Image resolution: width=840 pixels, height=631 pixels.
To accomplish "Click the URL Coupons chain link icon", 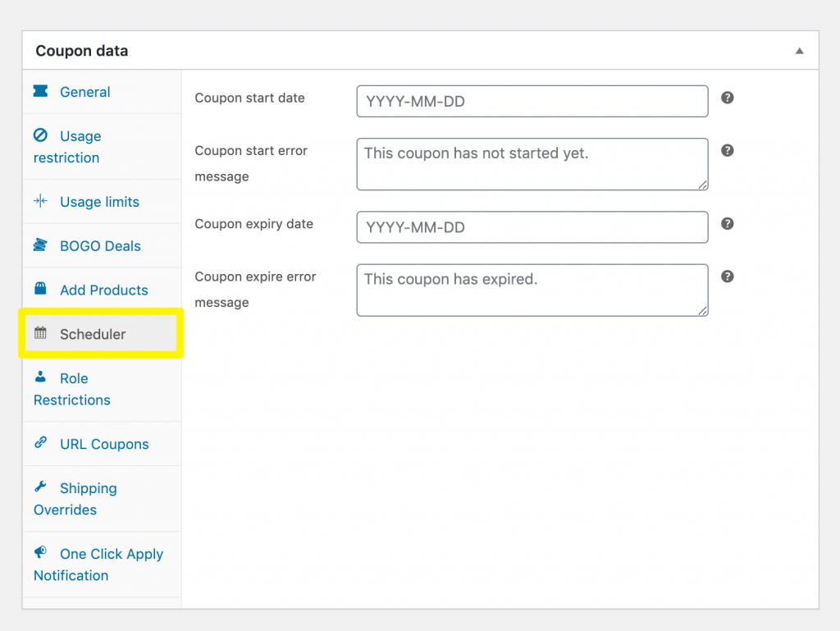I will (x=40, y=442).
